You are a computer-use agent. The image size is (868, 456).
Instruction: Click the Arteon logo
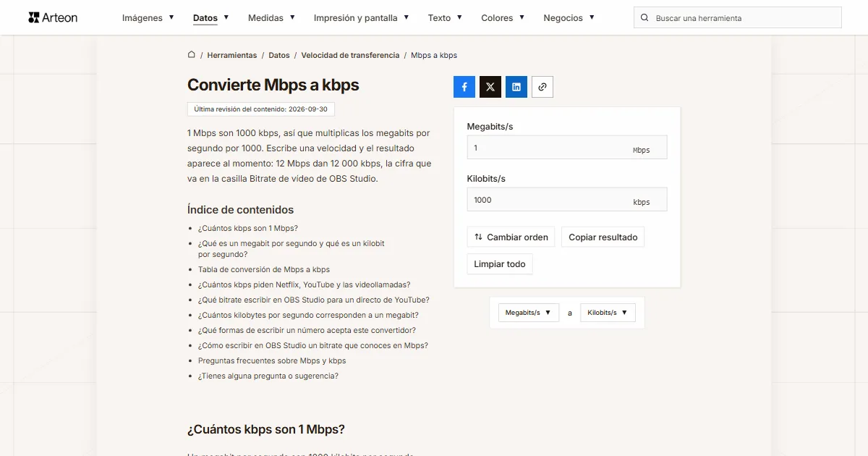coord(53,17)
